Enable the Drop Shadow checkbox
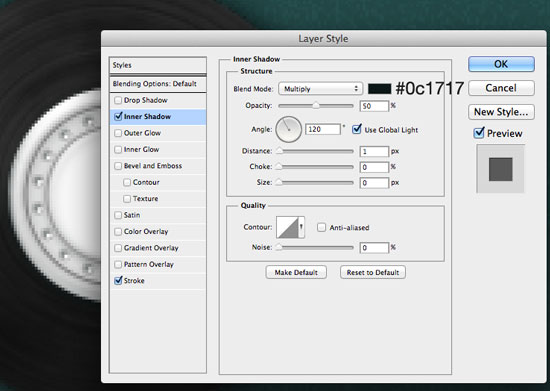Viewport: 550px width, 391px height. pos(118,100)
